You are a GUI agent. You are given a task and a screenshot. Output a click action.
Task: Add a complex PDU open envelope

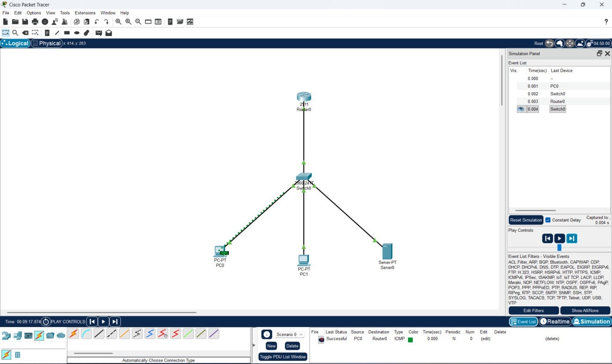point(108,33)
